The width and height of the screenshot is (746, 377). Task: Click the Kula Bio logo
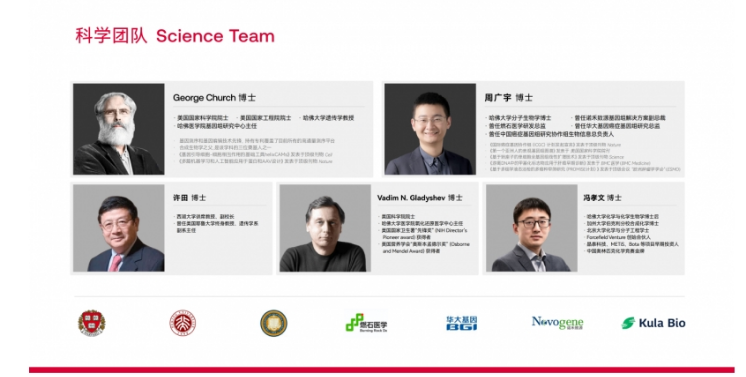(x=653, y=323)
